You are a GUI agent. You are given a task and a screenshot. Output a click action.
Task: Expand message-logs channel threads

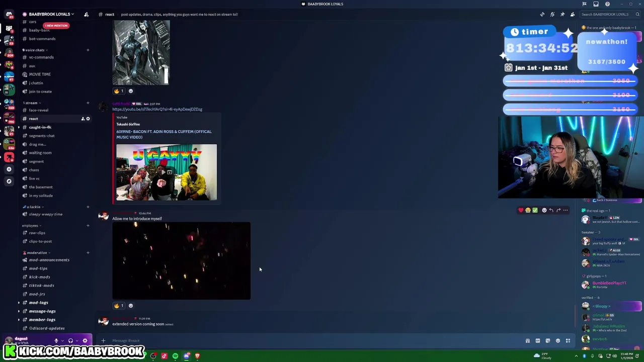pyautogui.click(x=19, y=311)
